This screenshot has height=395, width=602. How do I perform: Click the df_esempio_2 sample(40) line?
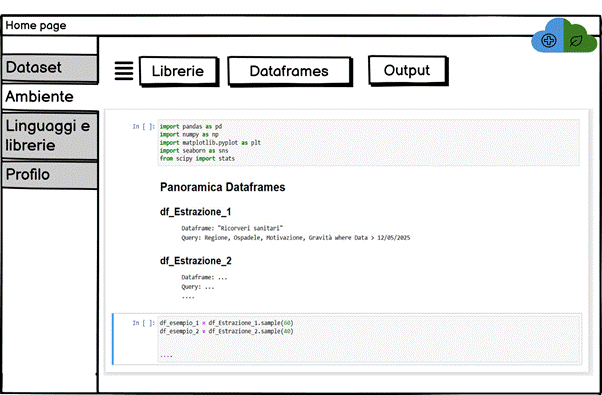point(227,331)
